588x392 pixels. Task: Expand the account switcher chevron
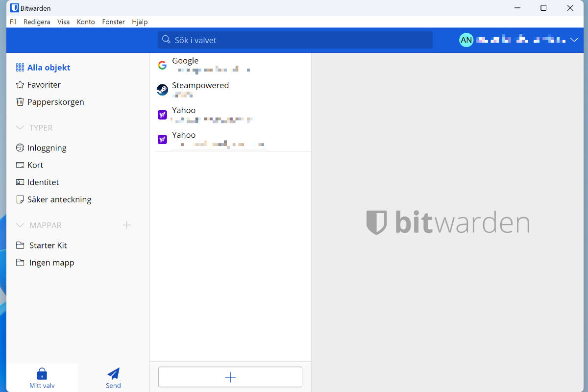click(574, 40)
